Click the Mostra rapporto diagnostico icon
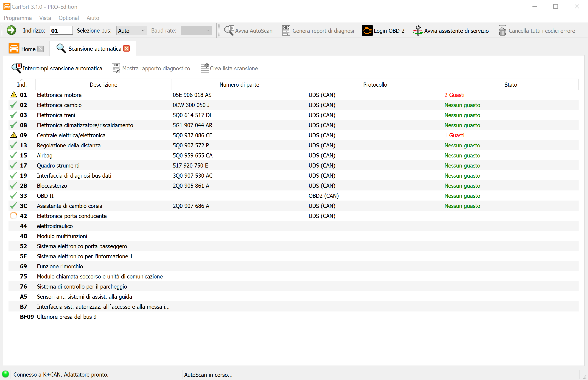Image resolution: width=588 pixels, height=380 pixels. [x=116, y=68]
